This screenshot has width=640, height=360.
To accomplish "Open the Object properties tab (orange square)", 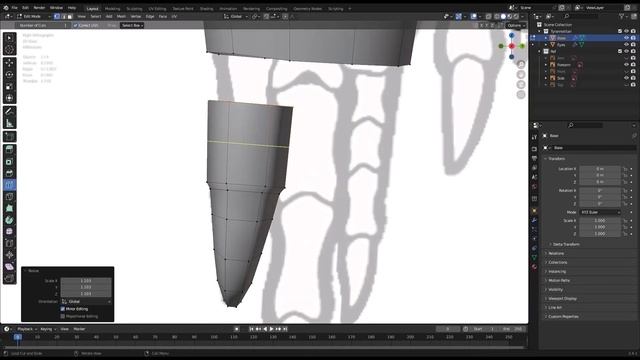I will click(x=534, y=210).
